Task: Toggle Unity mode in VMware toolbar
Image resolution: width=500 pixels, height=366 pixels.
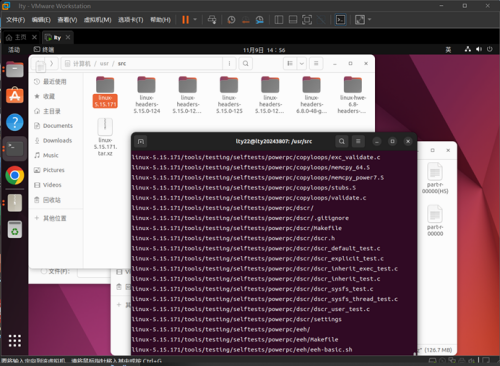Action: point(321,20)
